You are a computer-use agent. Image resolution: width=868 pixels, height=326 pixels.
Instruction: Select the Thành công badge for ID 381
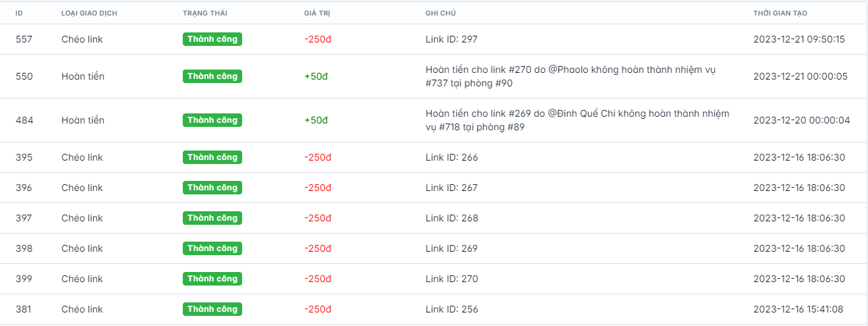pos(212,309)
